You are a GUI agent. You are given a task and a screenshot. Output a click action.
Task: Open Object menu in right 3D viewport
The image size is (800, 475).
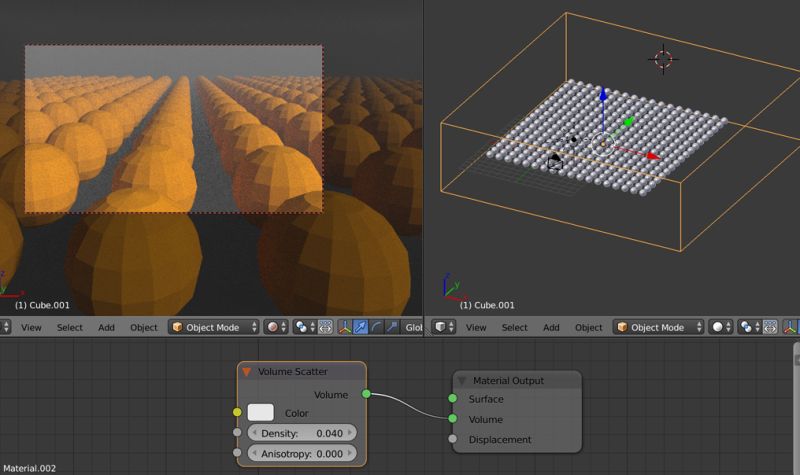coord(588,328)
